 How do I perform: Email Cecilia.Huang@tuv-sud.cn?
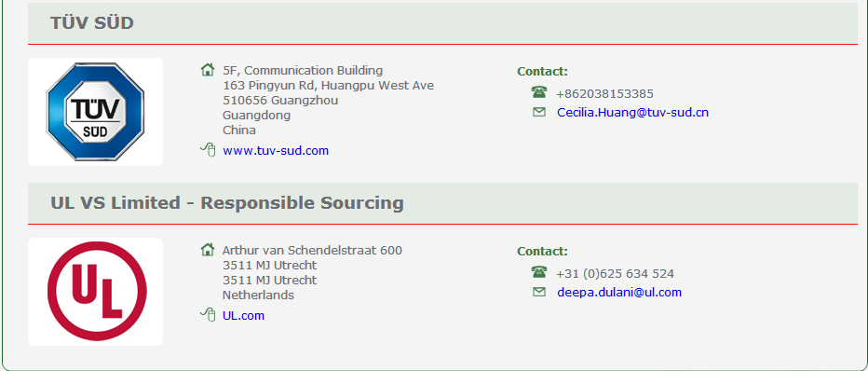pos(632,113)
